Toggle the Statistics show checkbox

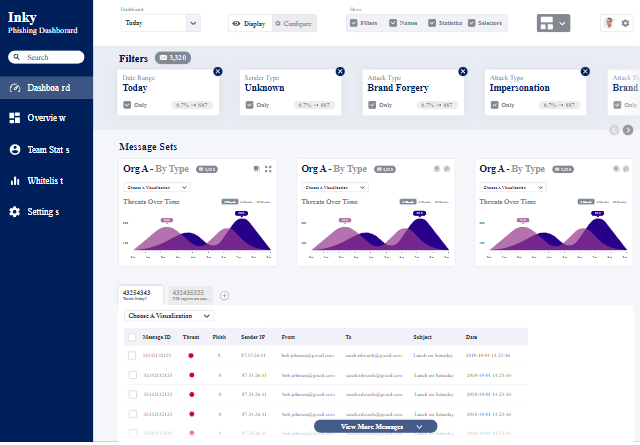432,23
